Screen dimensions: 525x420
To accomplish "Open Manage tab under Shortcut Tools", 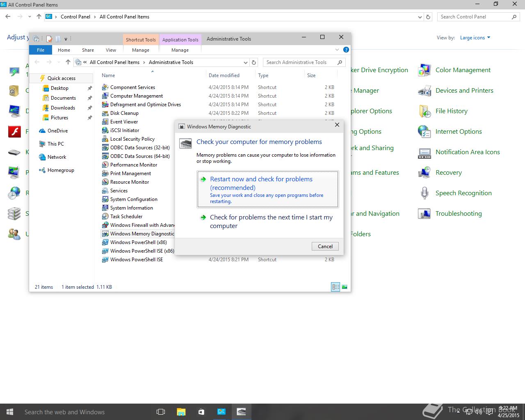I will [141, 50].
